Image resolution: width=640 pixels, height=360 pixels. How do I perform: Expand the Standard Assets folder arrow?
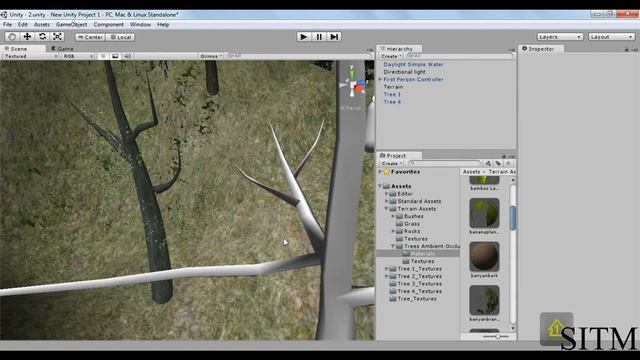(x=387, y=201)
